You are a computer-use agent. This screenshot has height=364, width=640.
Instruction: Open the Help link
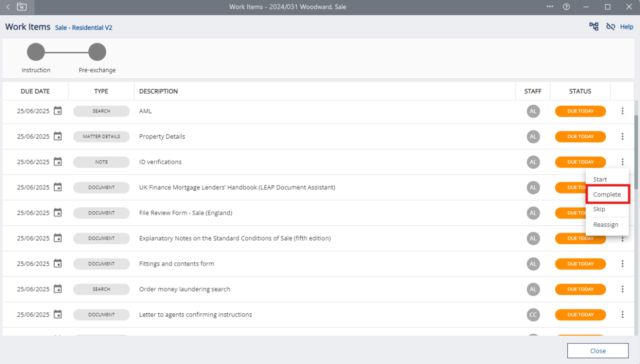click(626, 27)
